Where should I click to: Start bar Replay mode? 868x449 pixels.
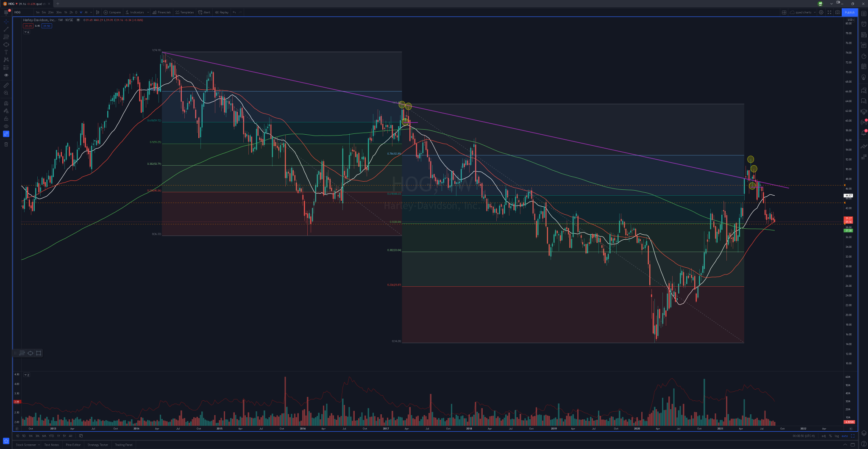click(x=222, y=12)
